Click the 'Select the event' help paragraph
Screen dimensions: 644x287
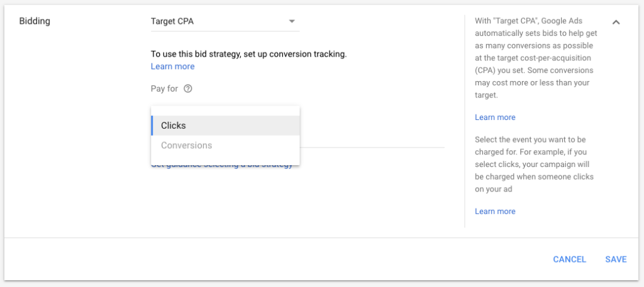pos(536,165)
